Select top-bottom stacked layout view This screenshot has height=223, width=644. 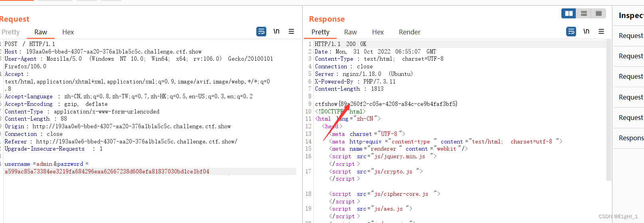(x=584, y=14)
